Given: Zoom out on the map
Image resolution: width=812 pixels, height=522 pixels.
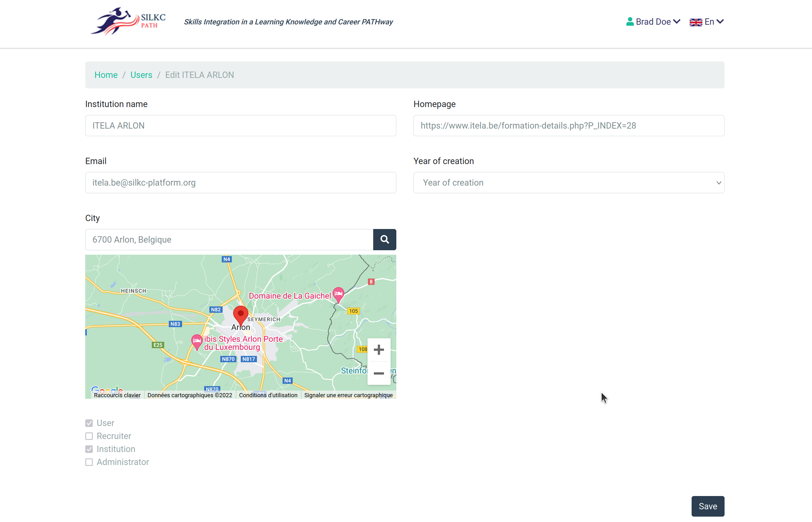Looking at the screenshot, I should click(379, 373).
